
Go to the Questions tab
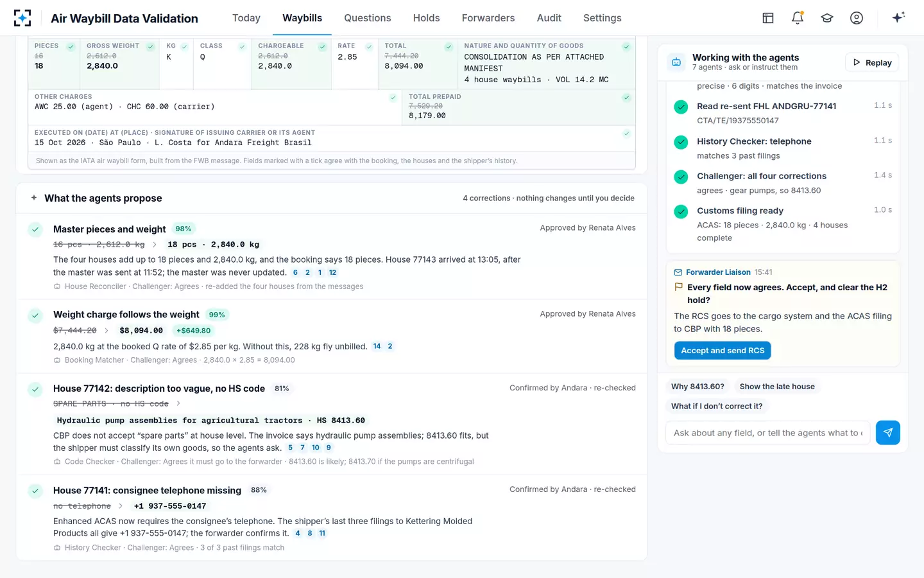368,18
